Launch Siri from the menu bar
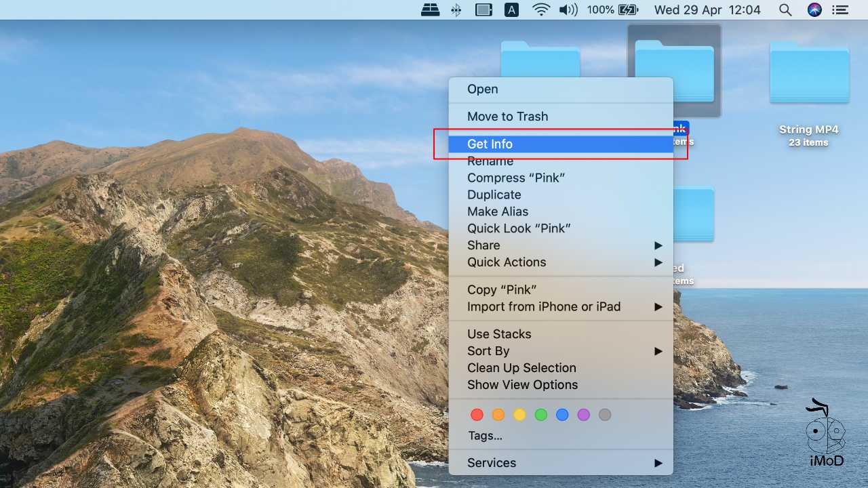This screenshot has height=488, width=868. pyautogui.click(x=814, y=9)
